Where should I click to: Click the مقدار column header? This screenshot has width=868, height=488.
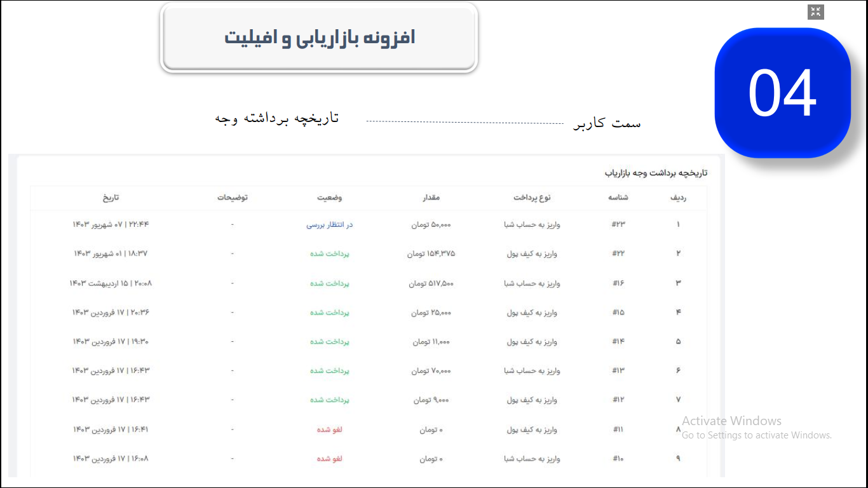(431, 198)
